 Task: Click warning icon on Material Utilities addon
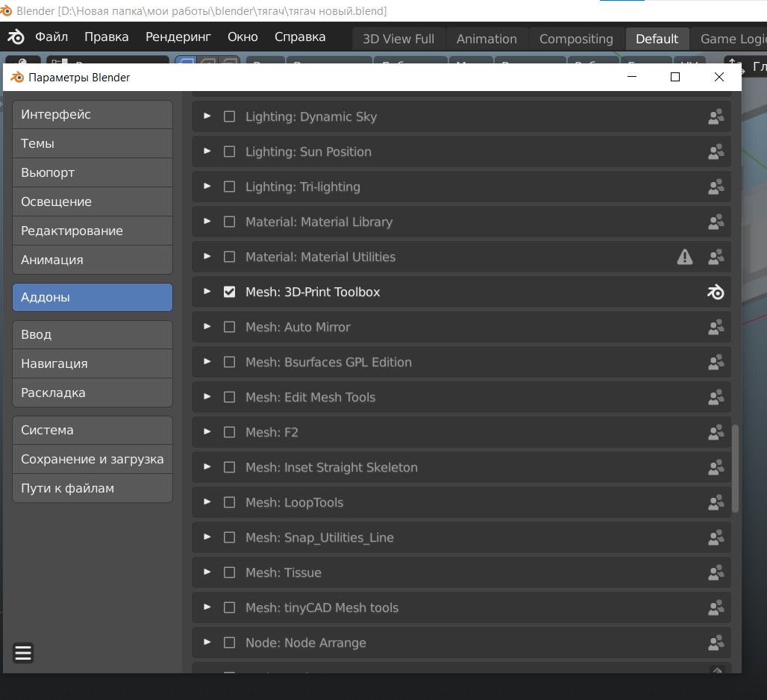(x=684, y=257)
